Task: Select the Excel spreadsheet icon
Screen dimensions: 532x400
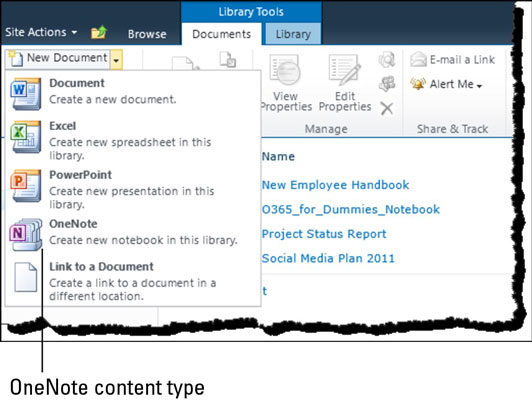Action: [26, 137]
